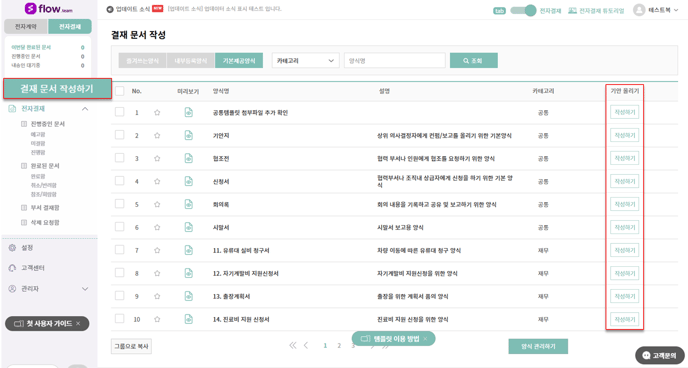The image size is (688, 368).
Task: Star the 시말서 form as favorite
Action: click(x=157, y=228)
